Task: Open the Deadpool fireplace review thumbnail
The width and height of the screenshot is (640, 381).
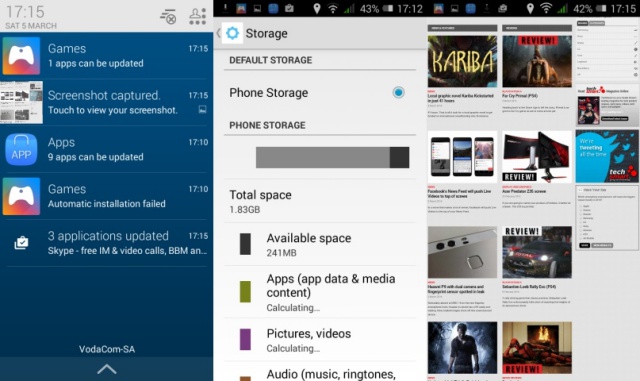Action: tap(537, 348)
